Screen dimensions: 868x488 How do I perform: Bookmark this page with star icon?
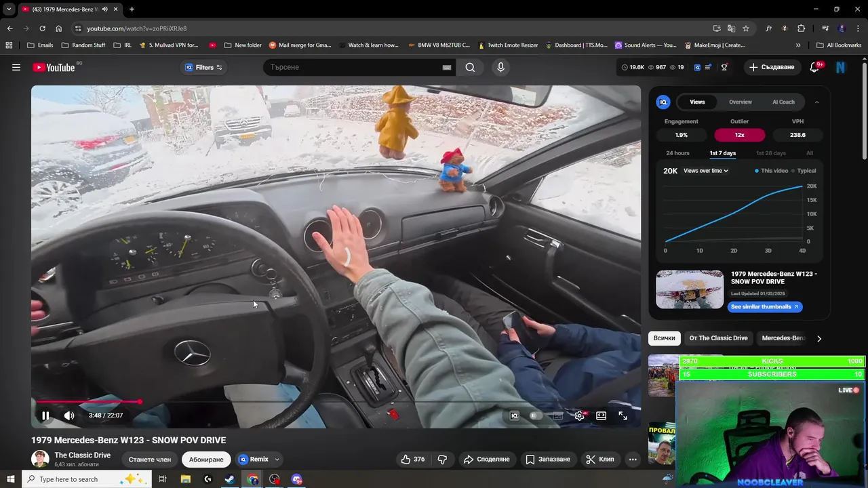[746, 28]
